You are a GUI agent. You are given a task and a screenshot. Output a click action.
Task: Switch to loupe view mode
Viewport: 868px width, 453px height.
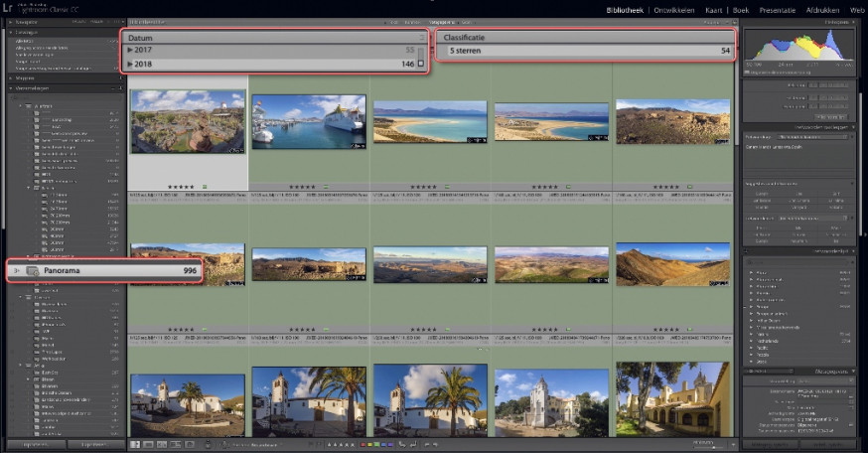pos(148,445)
